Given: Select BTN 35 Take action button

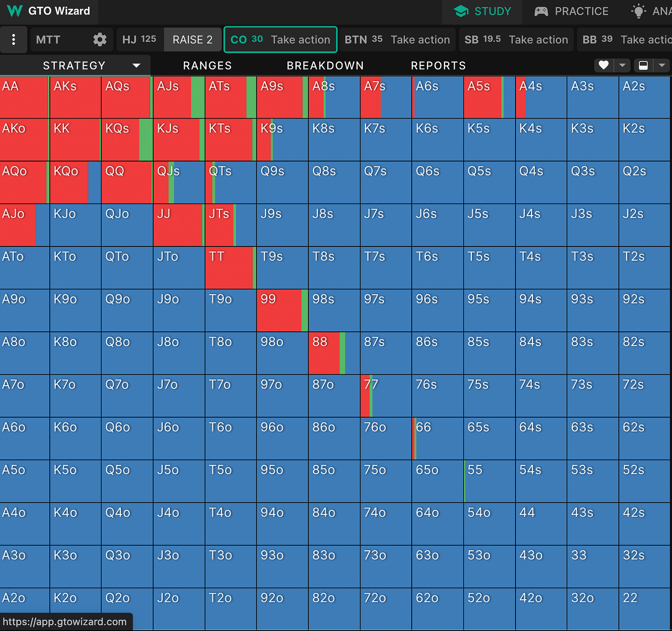Looking at the screenshot, I should 397,40.
